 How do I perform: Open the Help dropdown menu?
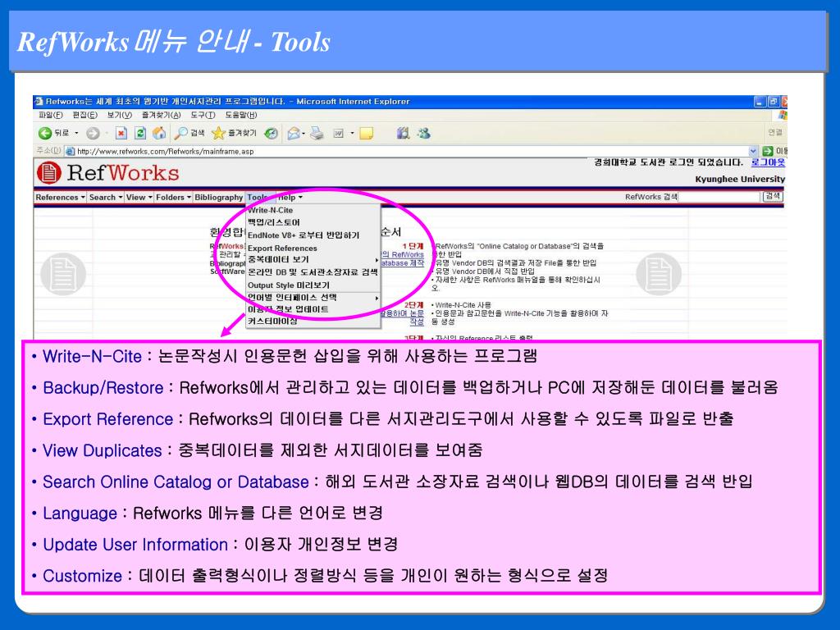[290, 197]
